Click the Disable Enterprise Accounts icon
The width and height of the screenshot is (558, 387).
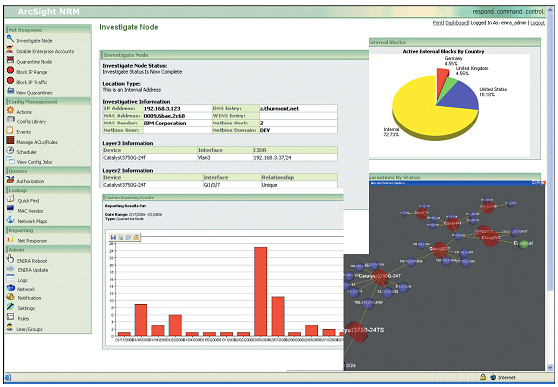(10, 50)
